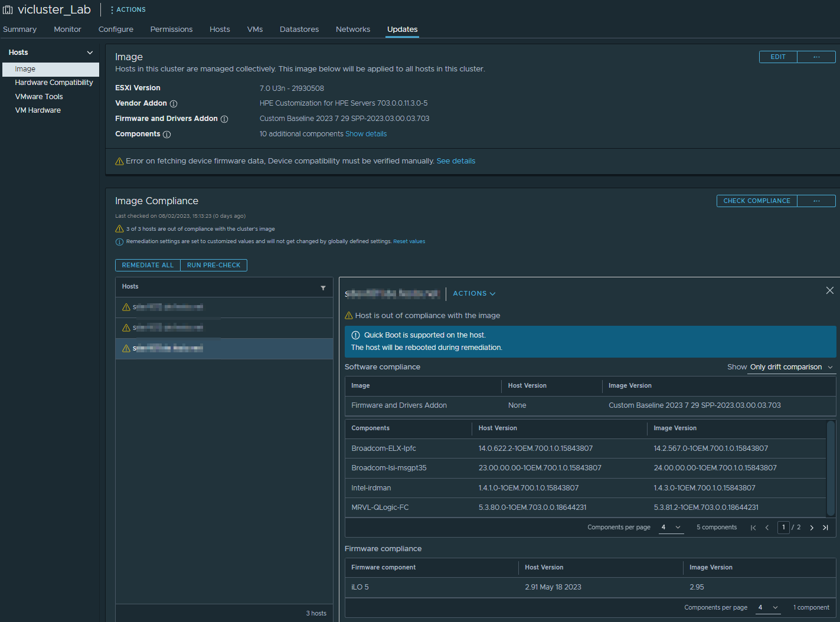Image resolution: width=840 pixels, height=622 pixels.
Task: Click RUN PRE-CHECK button
Action: click(214, 266)
